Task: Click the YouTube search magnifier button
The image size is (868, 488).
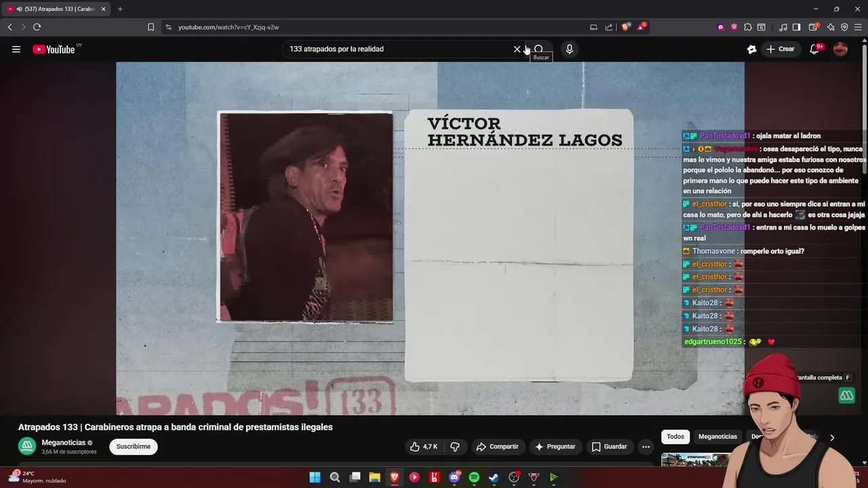Action: (x=538, y=49)
